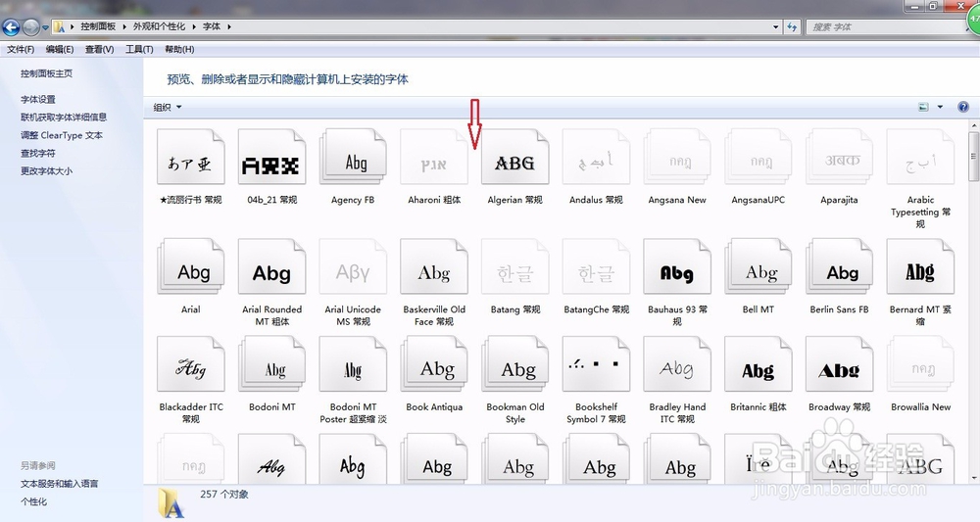
Task: Open 文本服务和输入语言 link
Action: click(60, 484)
